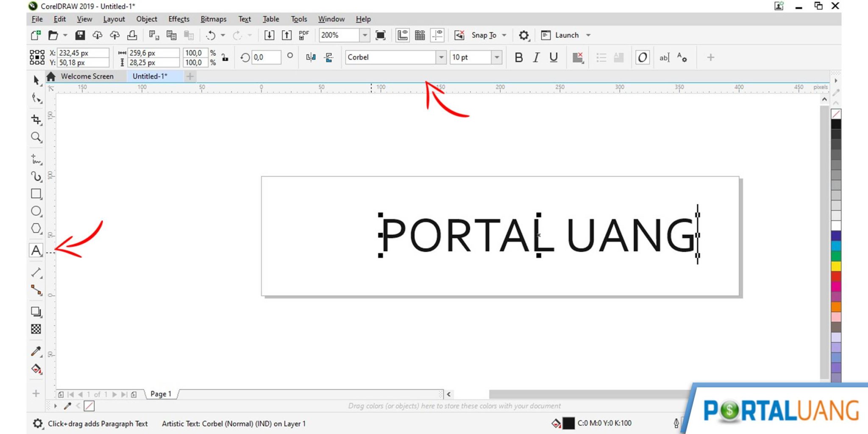Screen dimensions: 868x434
Task: Expand the font name dropdown
Action: point(441,57)
